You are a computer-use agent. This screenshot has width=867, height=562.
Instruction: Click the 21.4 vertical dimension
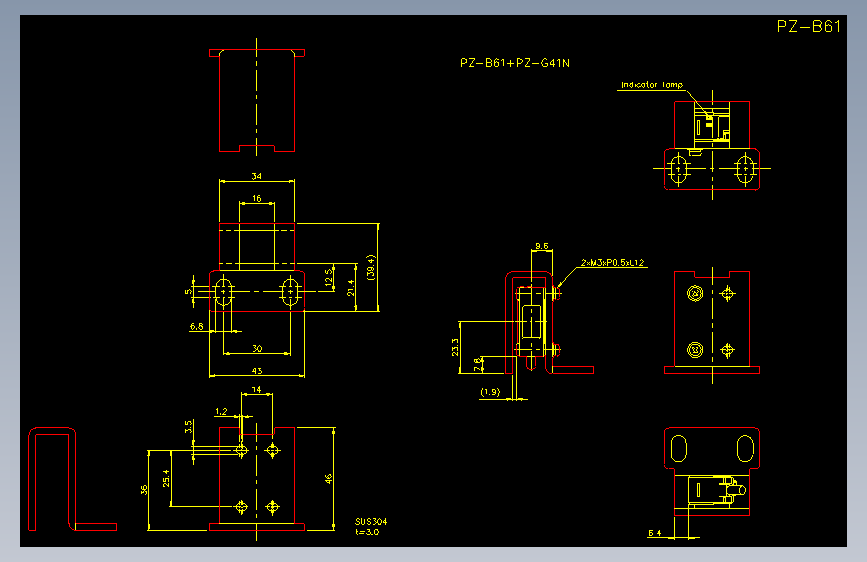pyautogui.click(x=351, y=288)
